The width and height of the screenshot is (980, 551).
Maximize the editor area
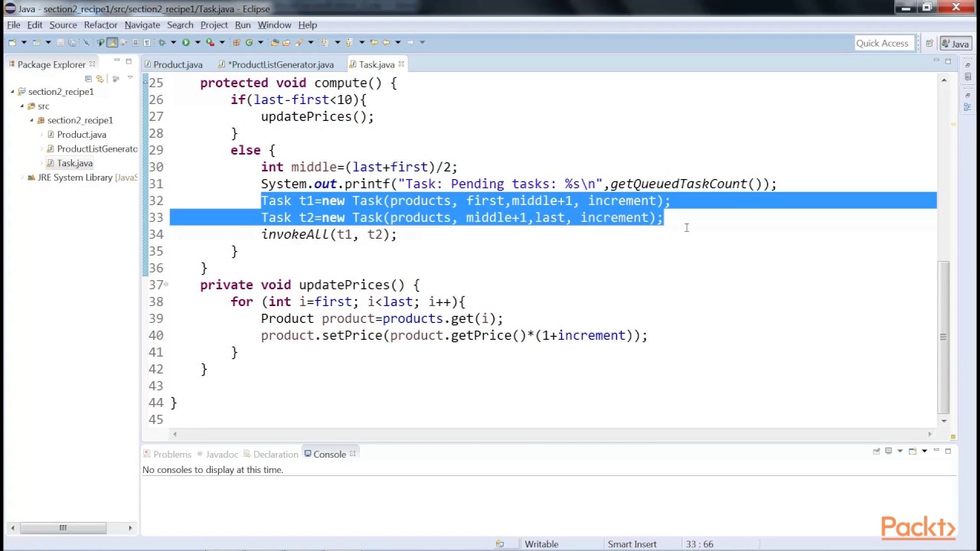click(x=948, y=61)
